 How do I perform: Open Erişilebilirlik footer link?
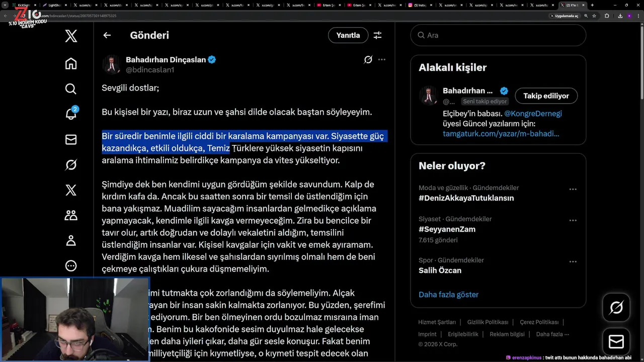click(x=463, y=334)
